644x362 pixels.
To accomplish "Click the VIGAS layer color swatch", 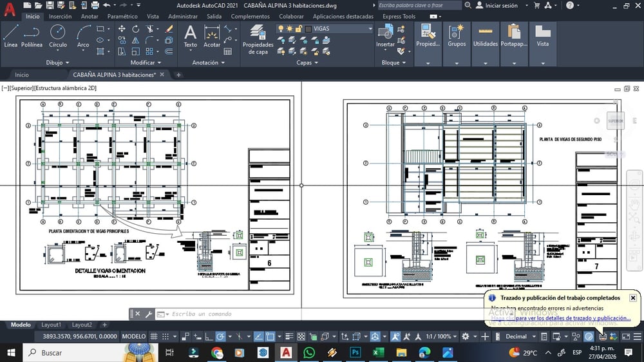I will pos(308,29).
